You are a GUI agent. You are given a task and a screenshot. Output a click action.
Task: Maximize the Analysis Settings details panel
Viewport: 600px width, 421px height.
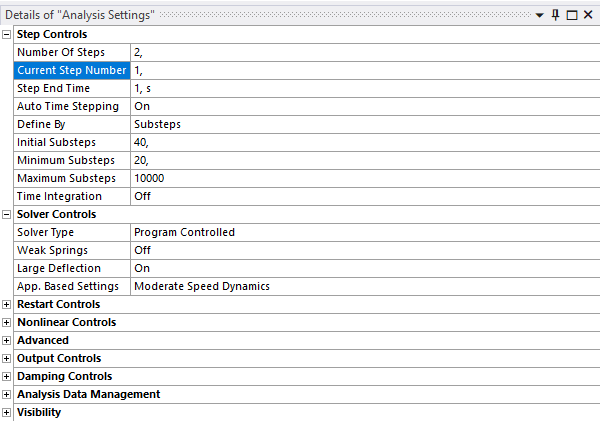[572, 16]
